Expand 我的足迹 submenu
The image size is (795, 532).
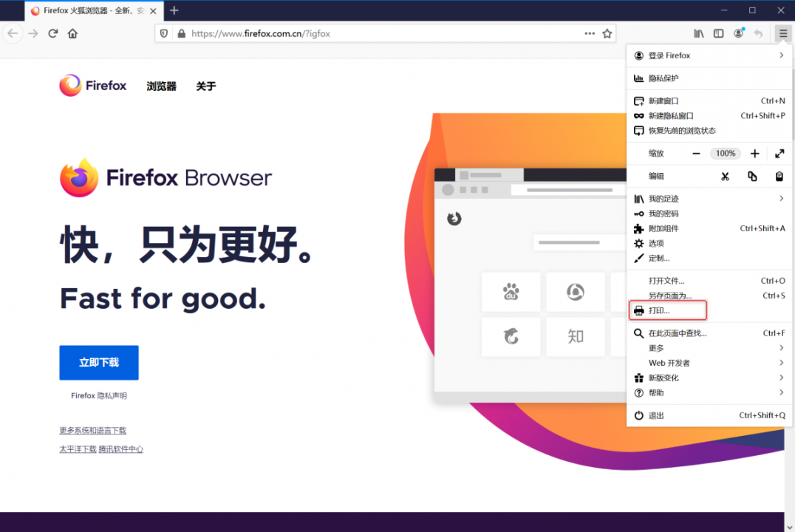coord(709,199)
